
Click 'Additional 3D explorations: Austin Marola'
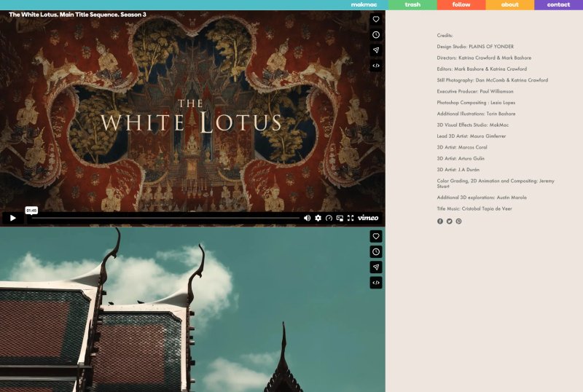tap(482, 197)
